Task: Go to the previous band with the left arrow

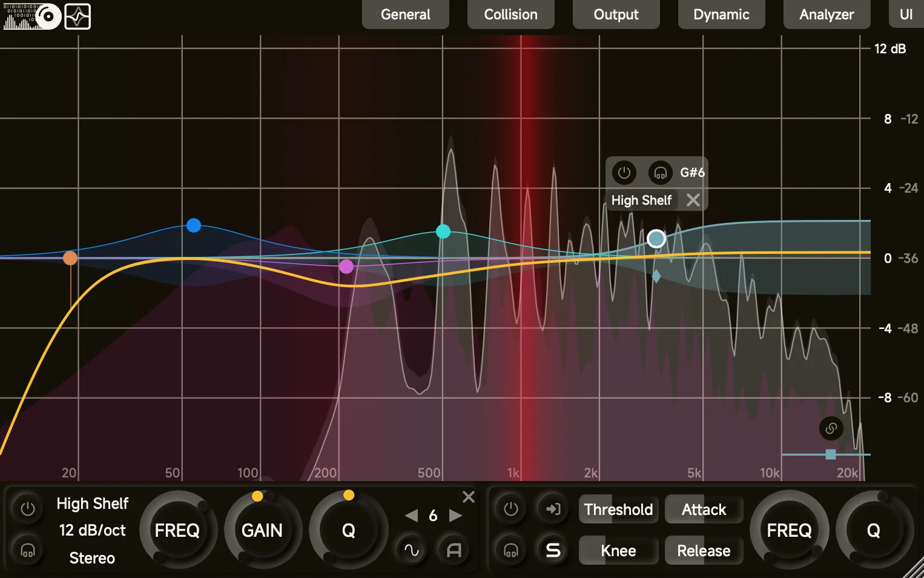Action: tap(412, 516)
